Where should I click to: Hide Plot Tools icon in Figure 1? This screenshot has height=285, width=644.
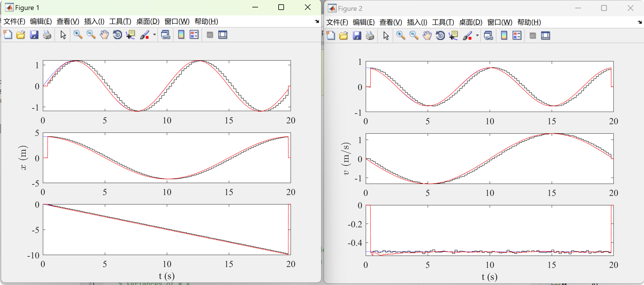210,35
